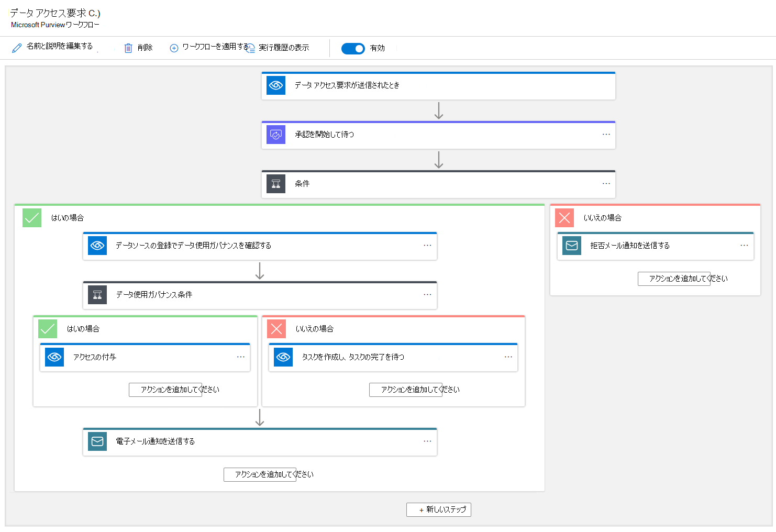
Task: Click the 新しいステップ button
Action: (x=439, y=509)
